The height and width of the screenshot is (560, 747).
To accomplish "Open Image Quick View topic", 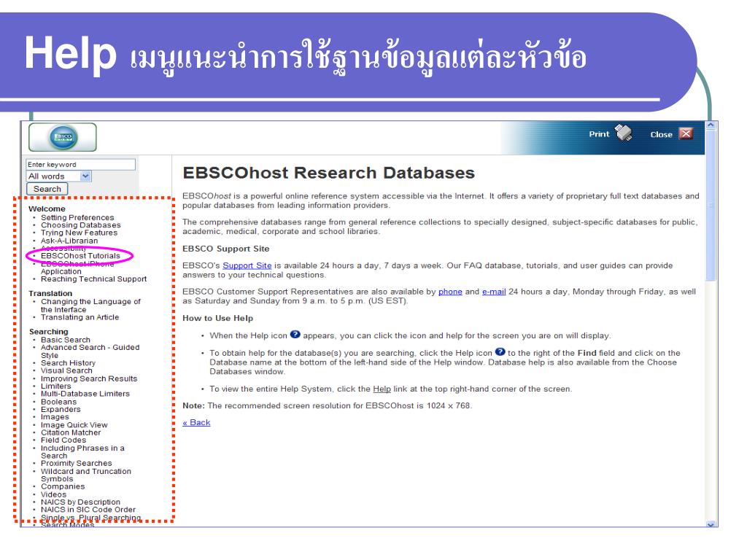I will 74,425.
